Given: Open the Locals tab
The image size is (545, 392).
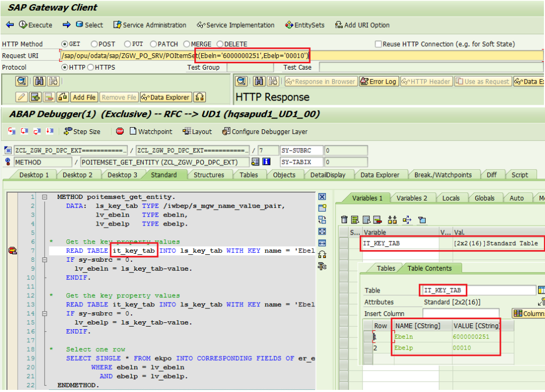Looking at the screenshot, I should click(451, 198).
